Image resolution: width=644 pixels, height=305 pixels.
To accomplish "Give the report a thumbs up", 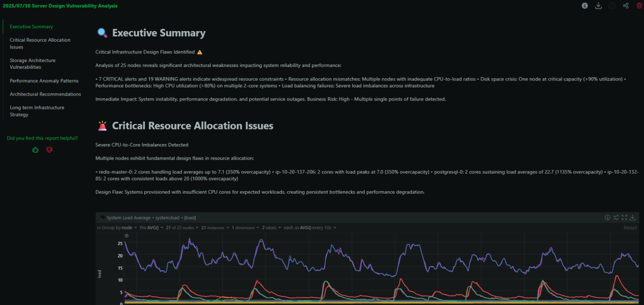I will [x=35, y=150].
